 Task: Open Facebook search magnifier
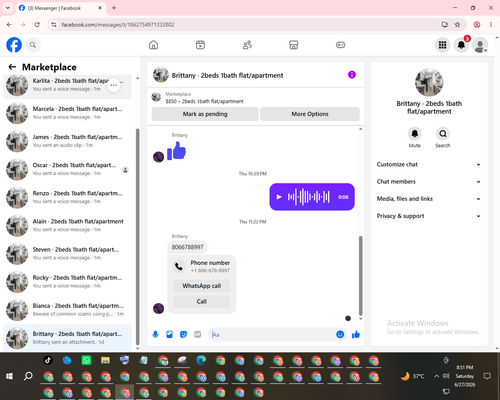[33, 45]
